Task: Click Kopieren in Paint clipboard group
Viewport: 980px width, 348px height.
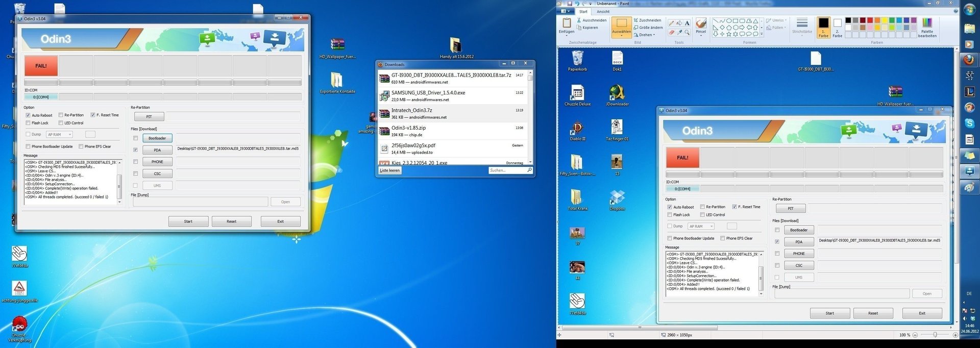Action: tap(587, 28)
